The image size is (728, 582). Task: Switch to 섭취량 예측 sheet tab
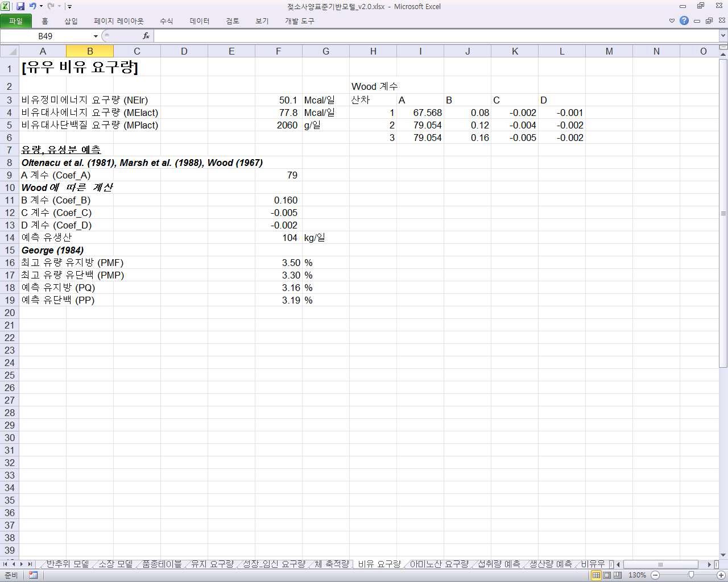point(499,564)
